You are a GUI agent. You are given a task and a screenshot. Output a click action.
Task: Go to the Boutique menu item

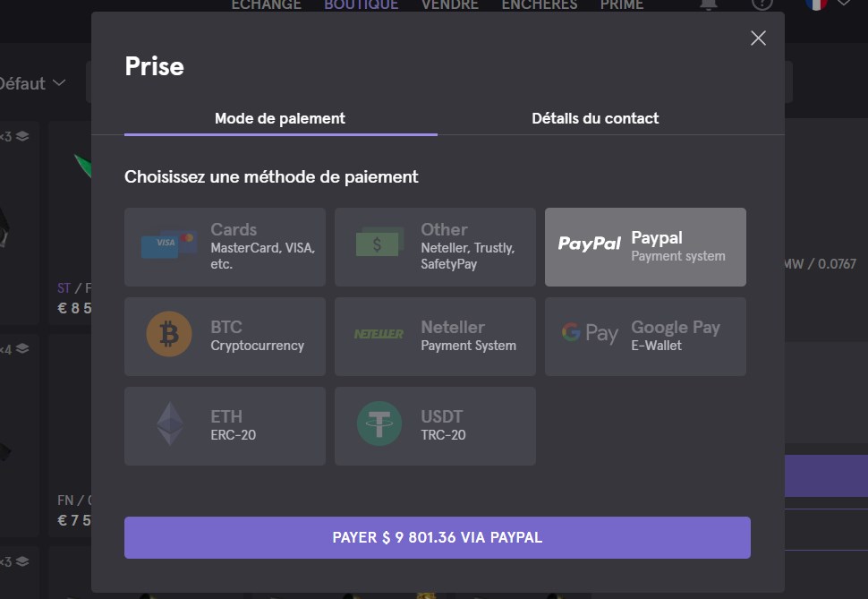click(x=361, y=4)
